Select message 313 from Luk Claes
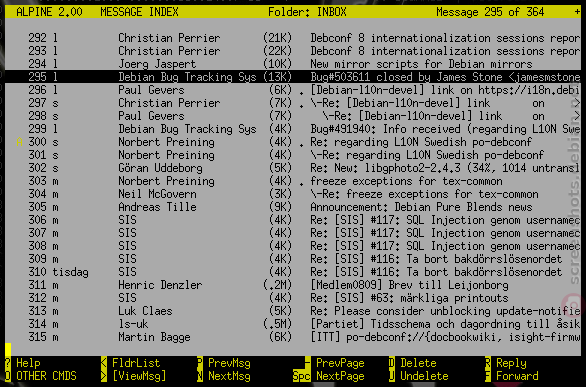The image size is (586, 387). (293, 311)
